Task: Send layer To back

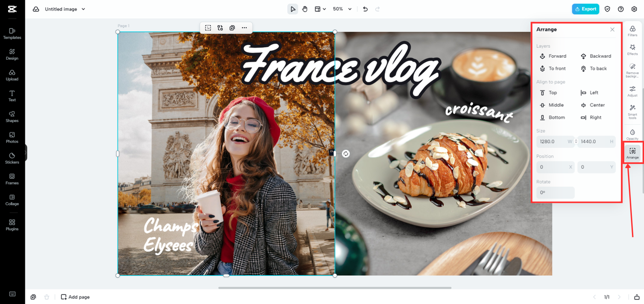Action: point(594,68)
